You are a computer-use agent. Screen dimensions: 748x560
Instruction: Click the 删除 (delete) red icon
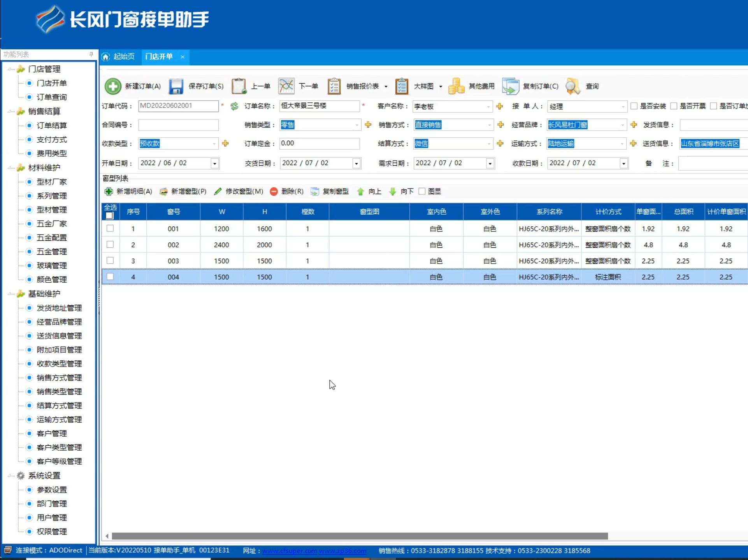pyautogui.click(x=274, y=191)
